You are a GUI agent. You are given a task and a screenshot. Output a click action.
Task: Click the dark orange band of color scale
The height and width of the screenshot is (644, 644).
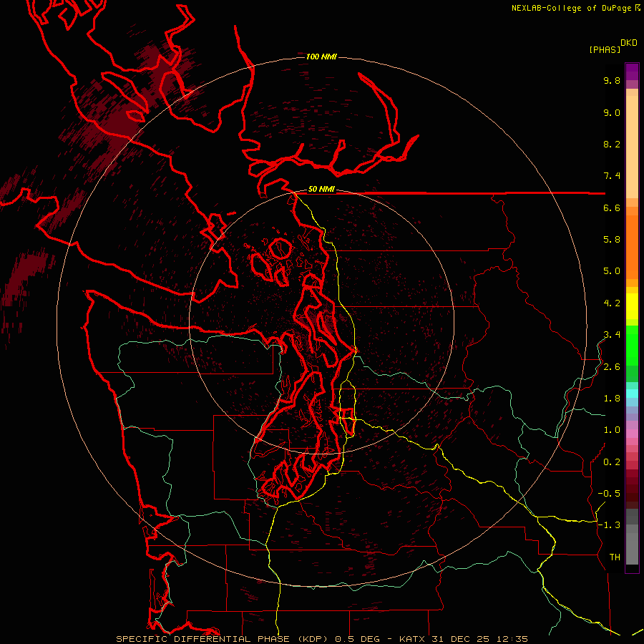pyautogui.click(x=632, y=248)
